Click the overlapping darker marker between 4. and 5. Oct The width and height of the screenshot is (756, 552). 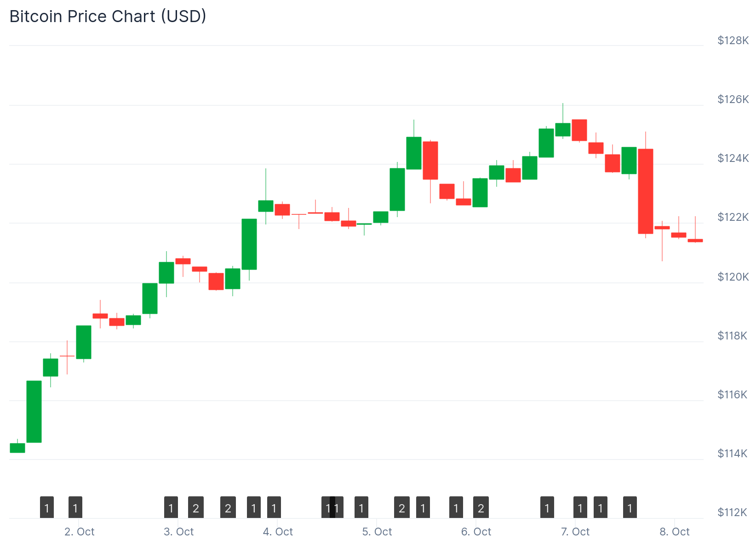[332, 507]
